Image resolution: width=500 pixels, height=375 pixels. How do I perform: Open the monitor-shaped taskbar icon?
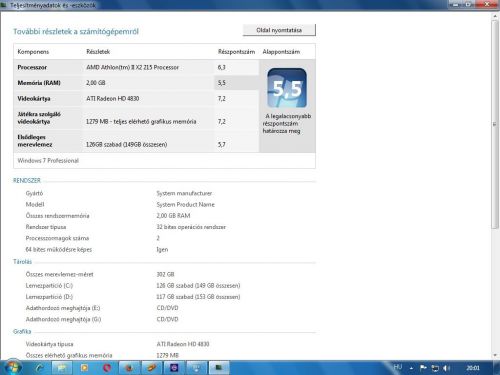click(196, 368)
